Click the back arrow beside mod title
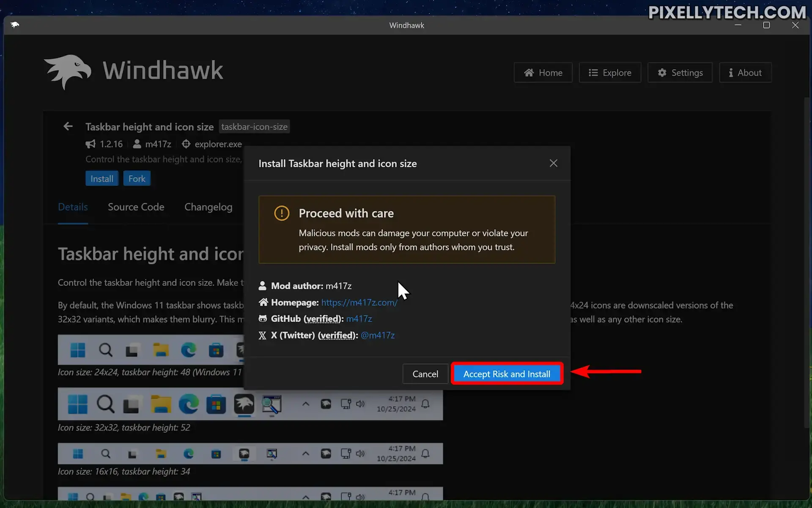 [x=68, y=126]
